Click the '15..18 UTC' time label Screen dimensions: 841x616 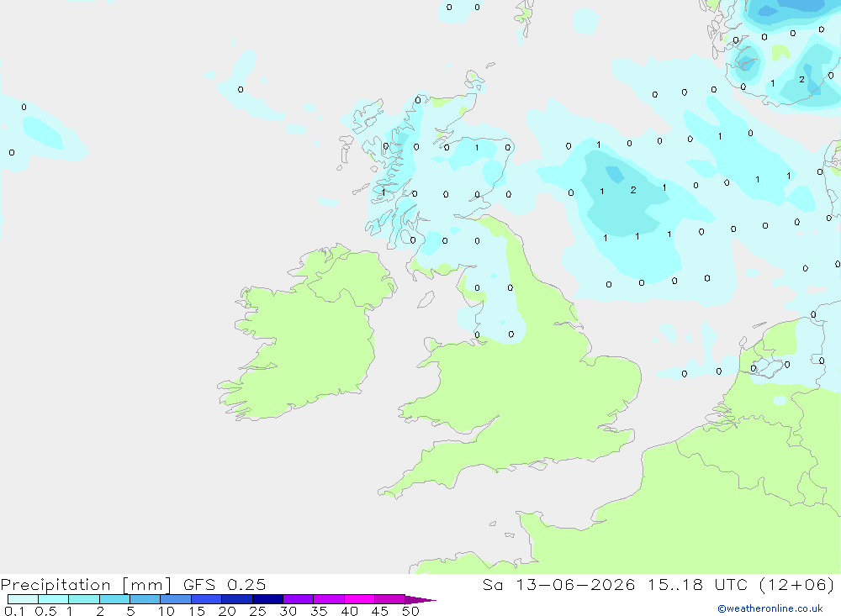point(697,584)
